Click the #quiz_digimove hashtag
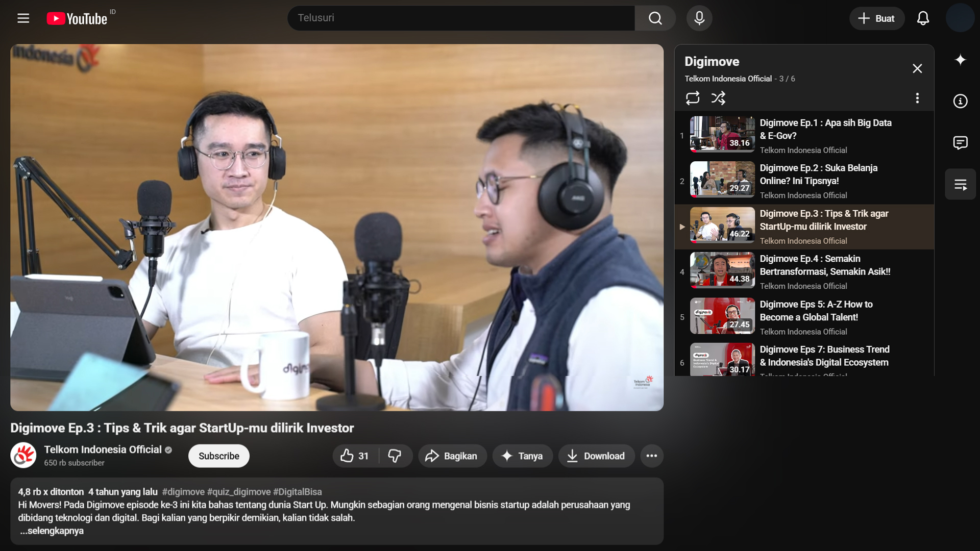 pos(239,492)
